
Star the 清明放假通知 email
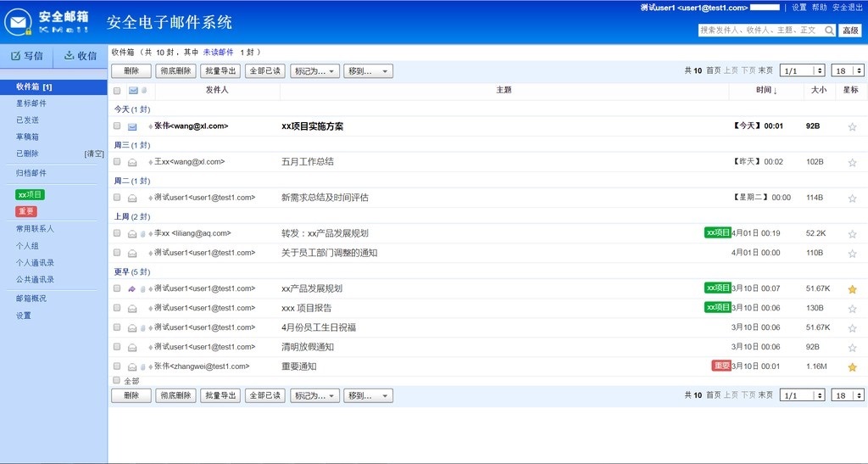pos(852,348)
